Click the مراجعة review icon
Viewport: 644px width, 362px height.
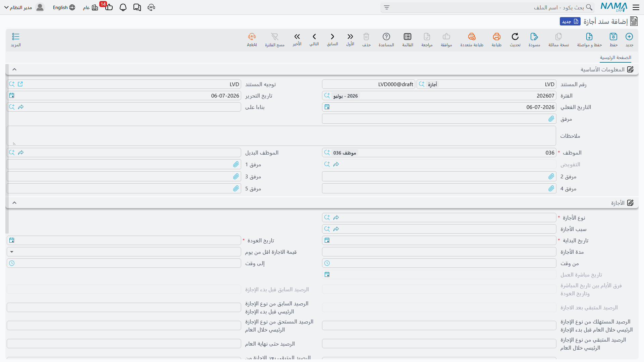click(x=427, y=37)
